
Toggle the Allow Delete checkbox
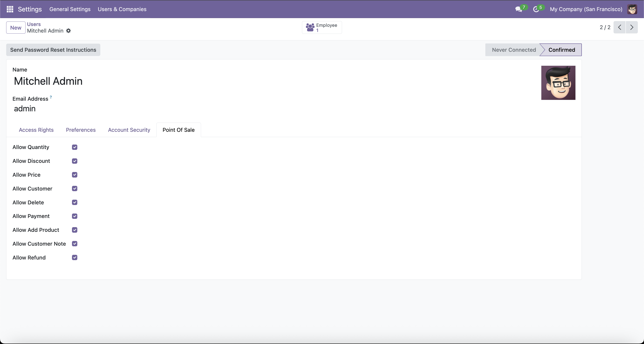[75, 202]
